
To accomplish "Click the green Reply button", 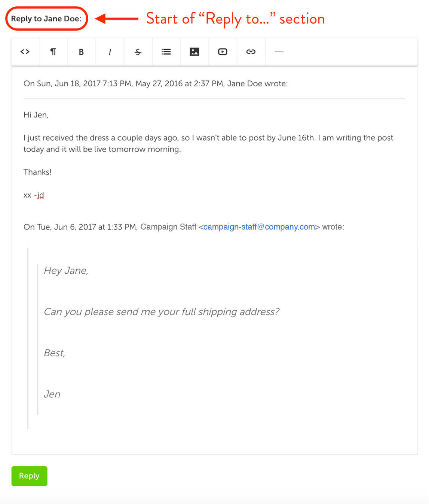I will pyautogui.click(x=29, y=476).
